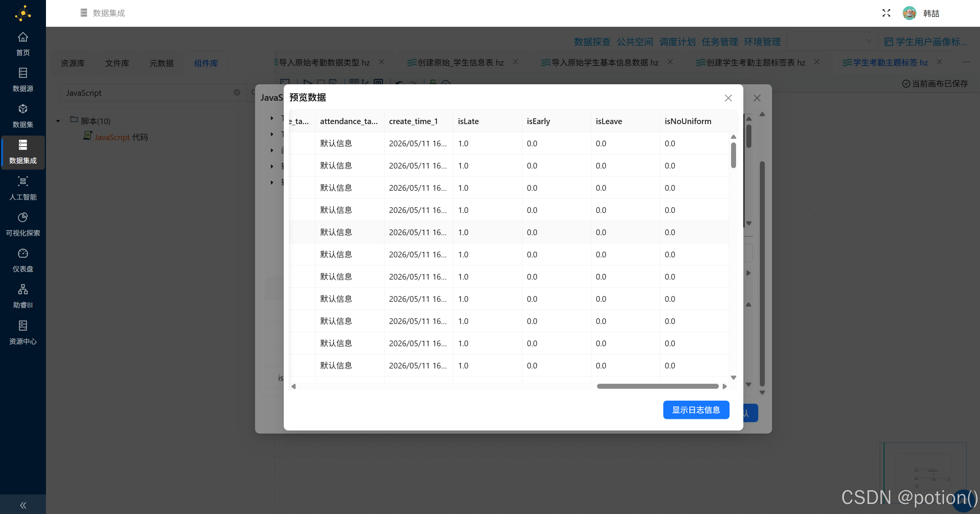The width and height of the screenshot is (980, 514).
Task: Click the 显示日志信息 button
Action: click(x=696, y=410)
